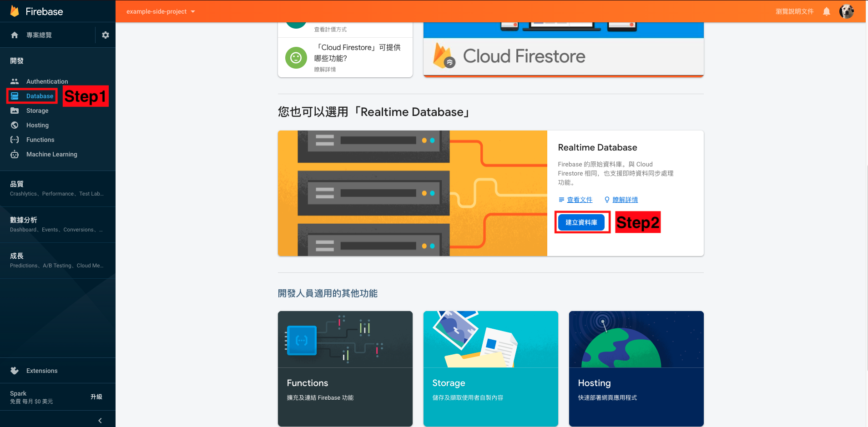The image size is (868, 427).
Task: Open the 查看文件 link for Realtime Database
Action: pyautogui.click(x=580, y=200)
